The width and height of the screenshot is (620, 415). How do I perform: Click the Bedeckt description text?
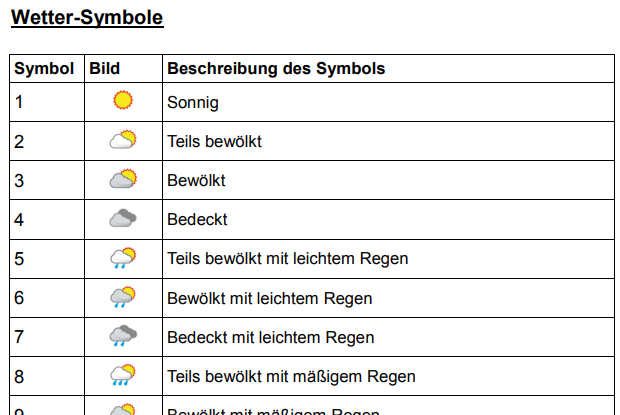coord(197,219)
